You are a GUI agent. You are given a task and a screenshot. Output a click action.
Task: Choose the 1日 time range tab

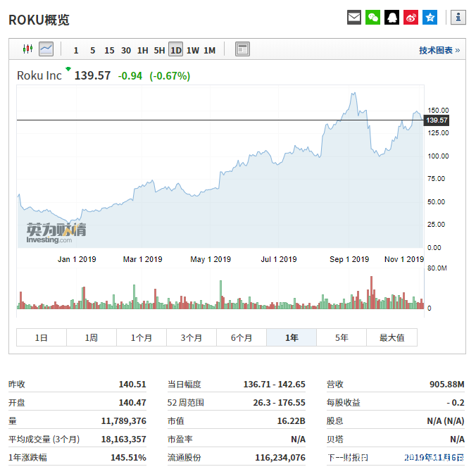(42, 337)
